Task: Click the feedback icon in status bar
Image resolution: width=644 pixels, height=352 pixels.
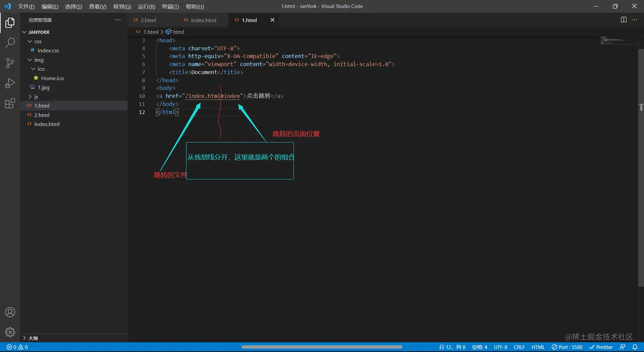Action: [x=623, y=347]
